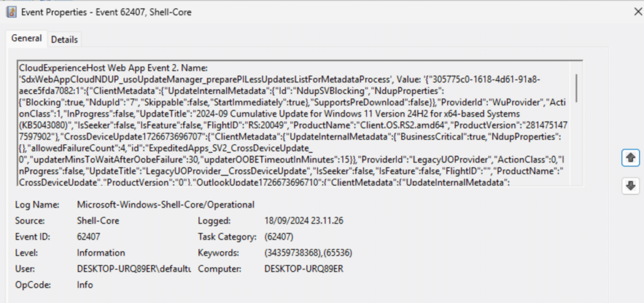
Task: Click the 'Logged:' label
Action: pyautogui.click(x=214, y=221)
